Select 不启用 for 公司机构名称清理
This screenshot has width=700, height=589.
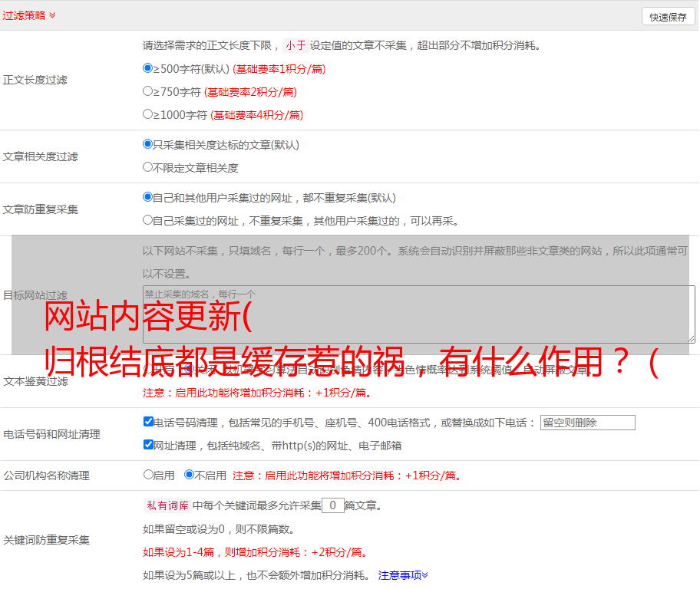pos(189,475)
